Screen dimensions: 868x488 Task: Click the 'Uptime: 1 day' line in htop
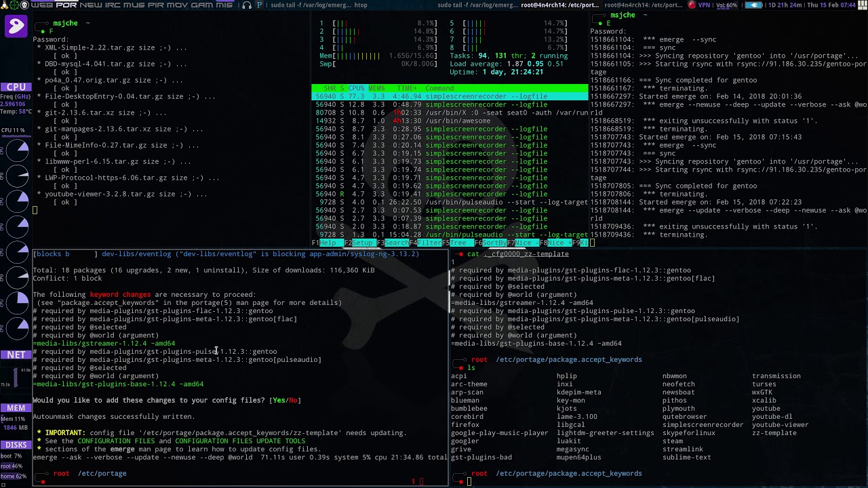(496, 72)
